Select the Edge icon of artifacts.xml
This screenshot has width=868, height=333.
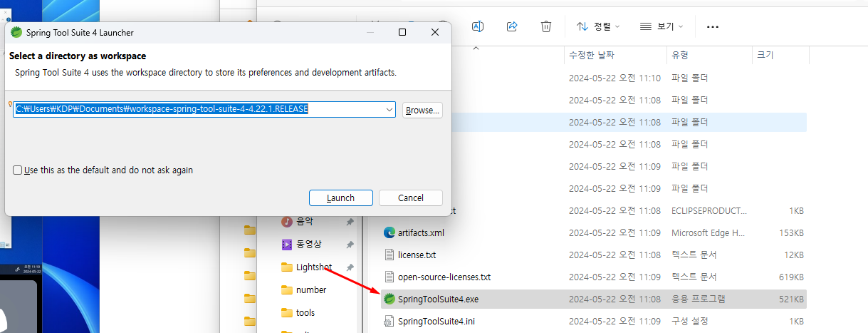point(389,232)
